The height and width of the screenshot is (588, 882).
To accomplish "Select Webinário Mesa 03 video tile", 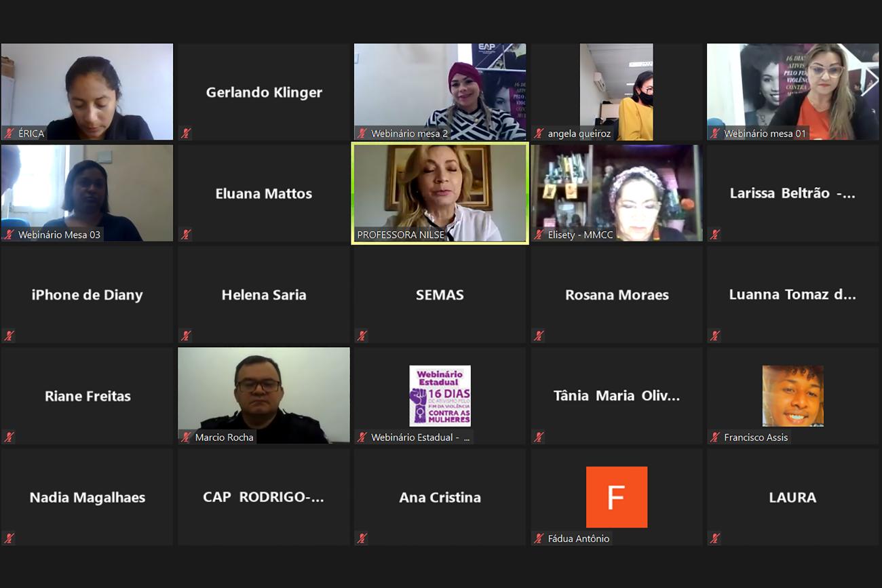I will click(87, 193).
